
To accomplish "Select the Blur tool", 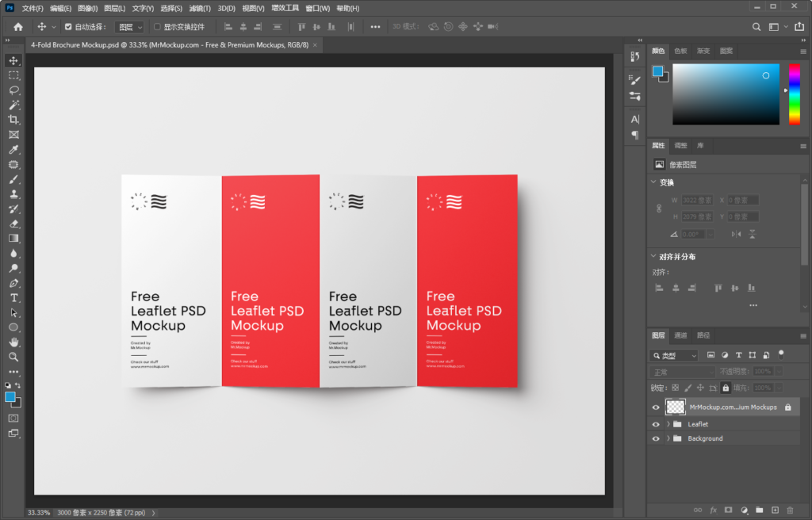I will click(x=13, y=254).
